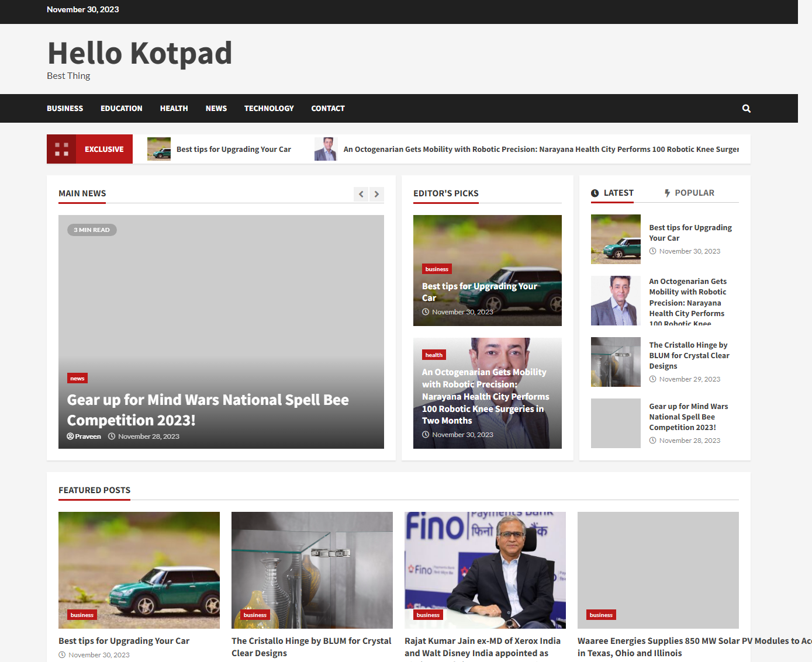Go to the Contact page

tap(328, 109)
